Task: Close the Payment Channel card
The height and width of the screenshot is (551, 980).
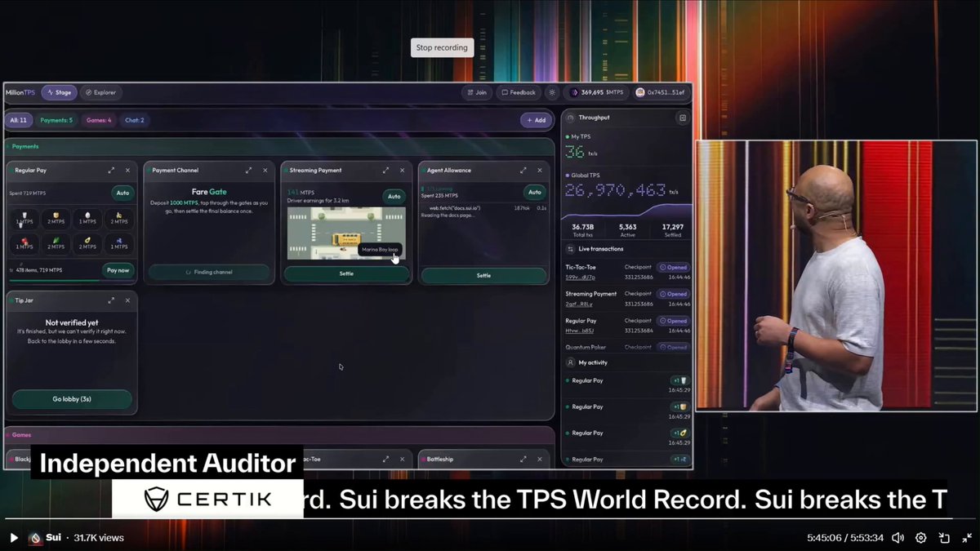Action: (265, 171)
